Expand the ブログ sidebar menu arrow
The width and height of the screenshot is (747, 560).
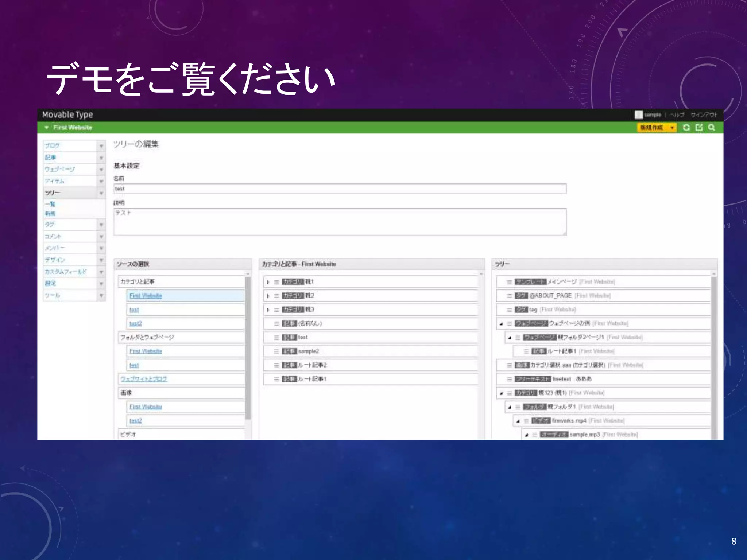pos(101,146)
